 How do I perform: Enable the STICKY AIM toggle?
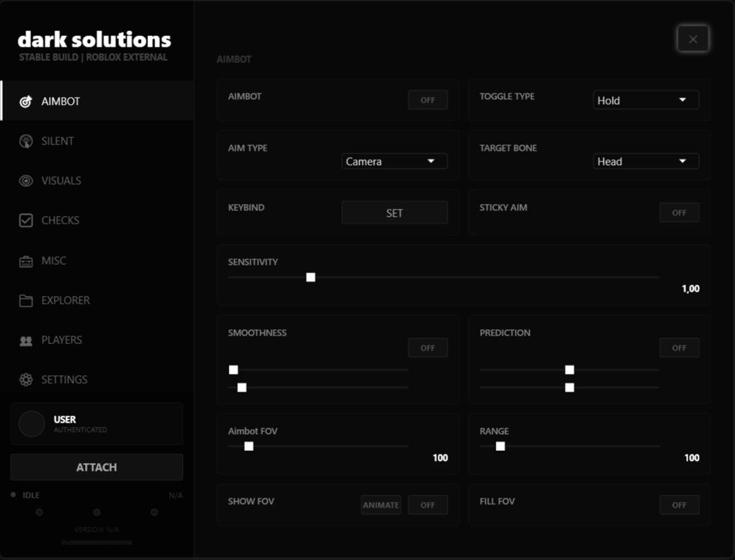(679, 212)
